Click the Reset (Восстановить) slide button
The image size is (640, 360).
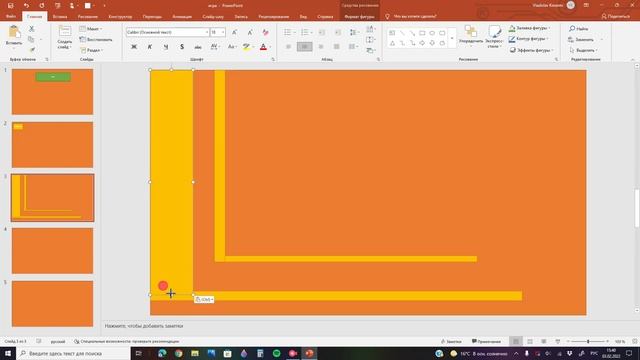tap(96, 40)
